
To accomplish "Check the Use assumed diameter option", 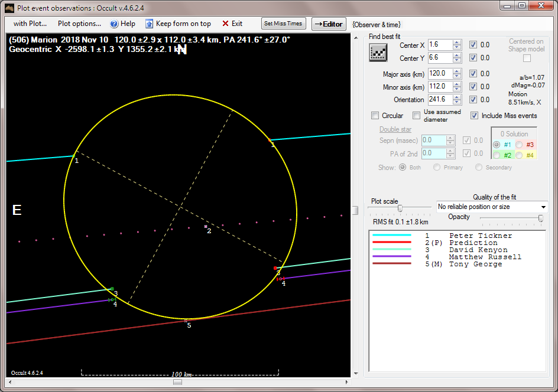I will tap(416, 116).
